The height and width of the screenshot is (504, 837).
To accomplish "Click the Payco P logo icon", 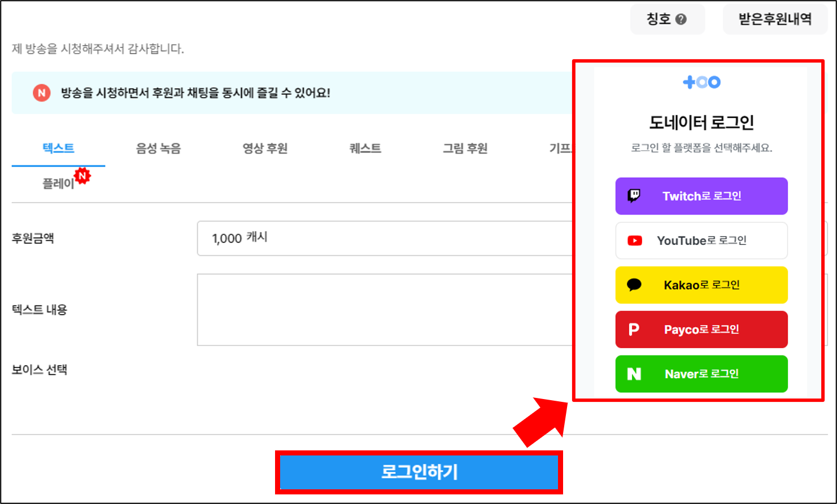I will (634, 329).
